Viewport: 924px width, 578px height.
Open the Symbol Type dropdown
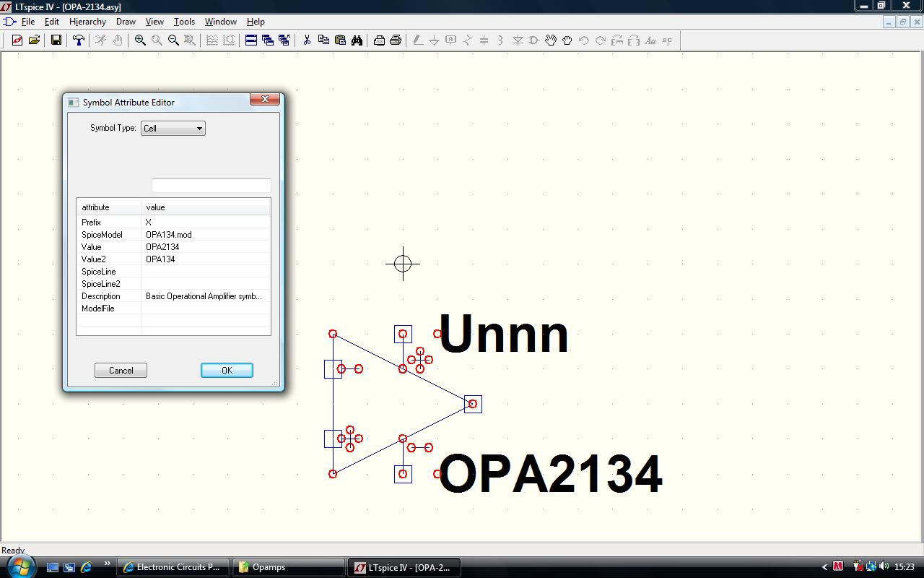(x=173, y=129)
